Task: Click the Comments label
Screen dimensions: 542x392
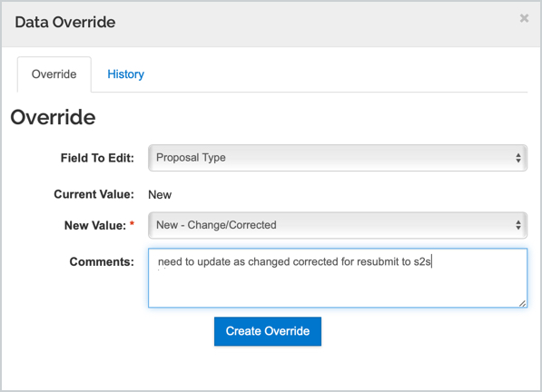Action: click(102, 262)
